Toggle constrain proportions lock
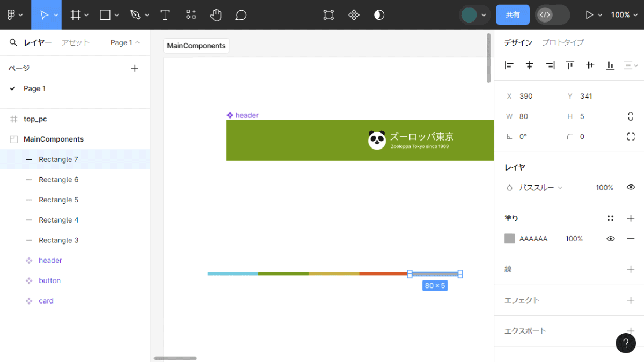The width and height of the screenshot is (644, 362). 631,116
